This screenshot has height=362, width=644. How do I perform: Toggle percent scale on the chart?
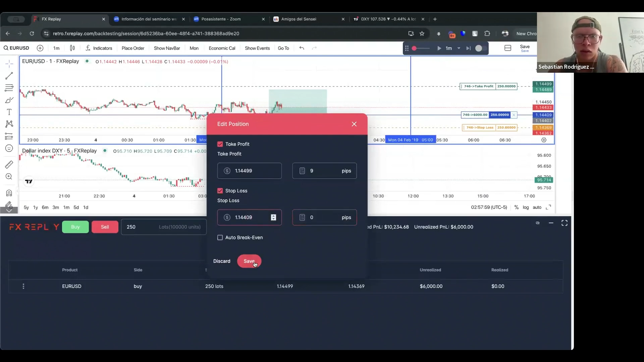coord(517,207)
